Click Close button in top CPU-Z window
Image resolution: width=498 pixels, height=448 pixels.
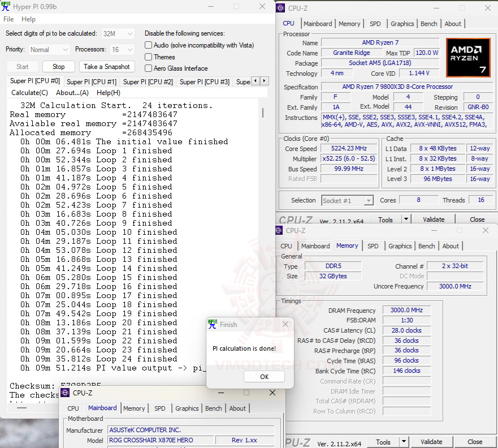[x=477, y=219]
